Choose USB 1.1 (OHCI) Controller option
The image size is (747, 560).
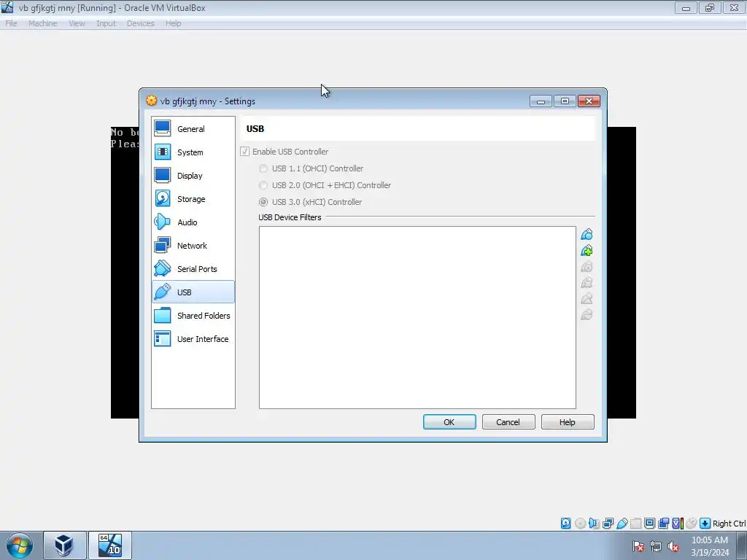click(263, 168)
